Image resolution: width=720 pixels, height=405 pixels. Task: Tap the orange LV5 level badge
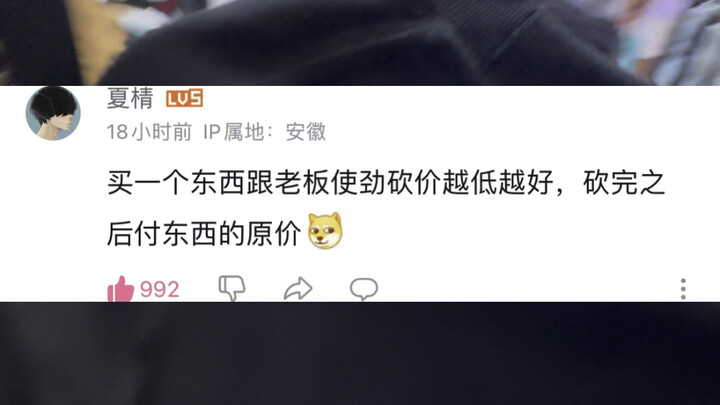coord(185,98)
